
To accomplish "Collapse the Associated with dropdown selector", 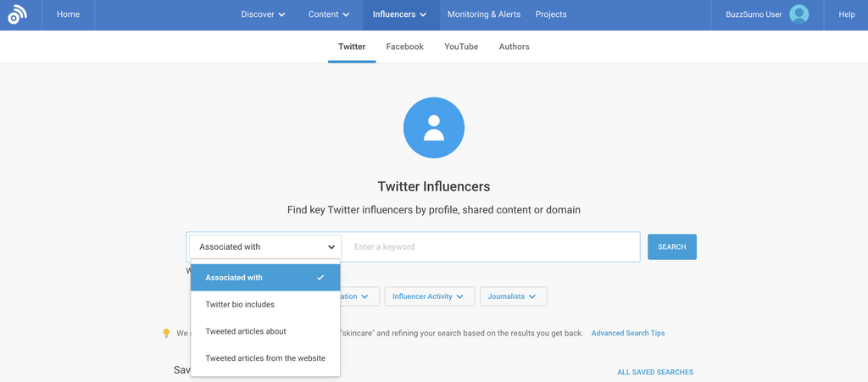I will 265,247.
